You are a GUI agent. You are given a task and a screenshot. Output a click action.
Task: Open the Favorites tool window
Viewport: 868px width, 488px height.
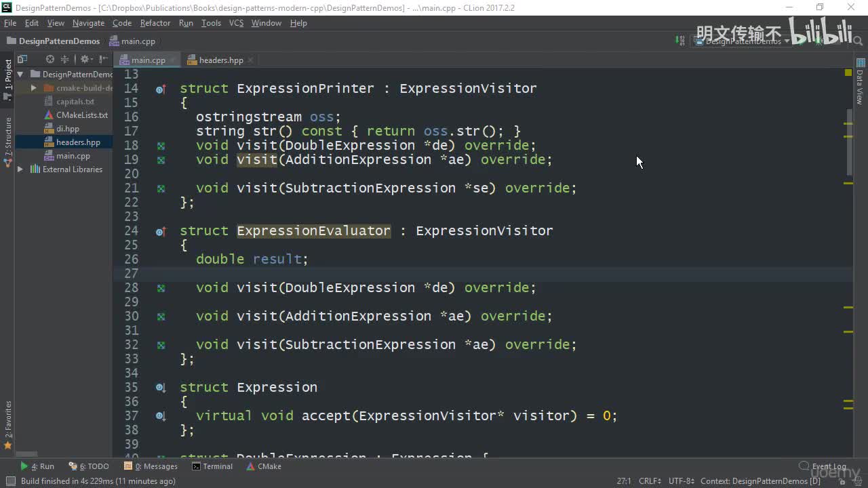click(8, 425)
